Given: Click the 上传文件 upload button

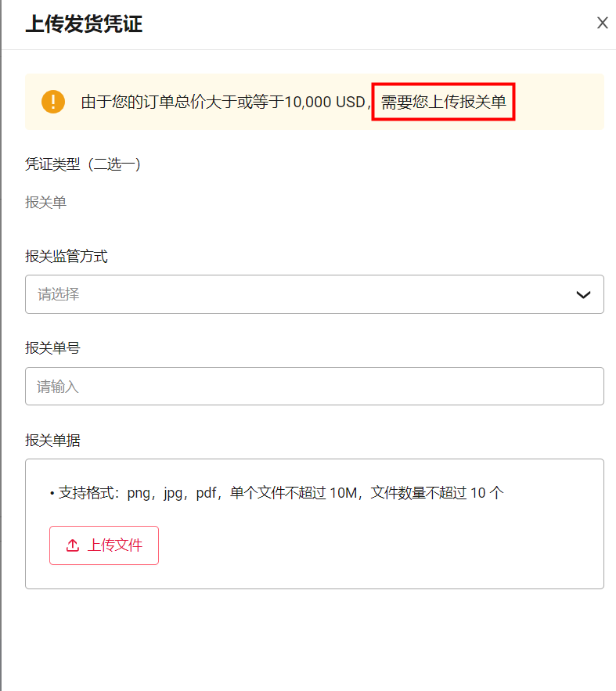Looking at the screenshot, I should (103, 545).
